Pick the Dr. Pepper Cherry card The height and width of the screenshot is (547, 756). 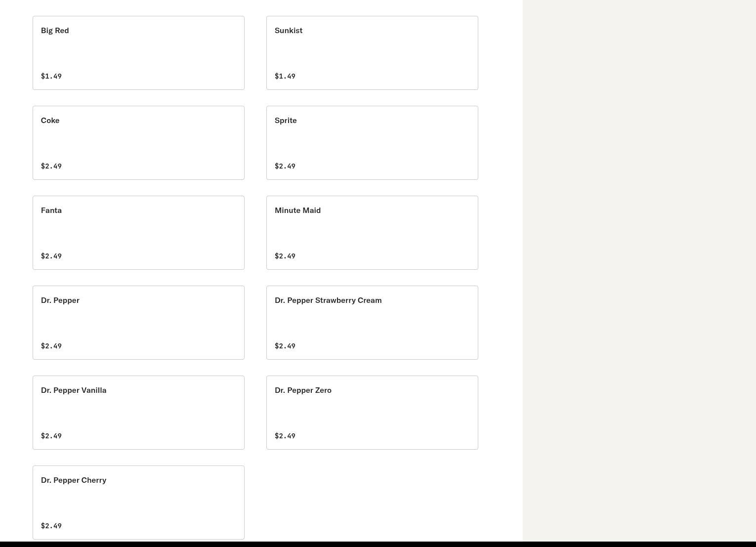click(x=138, y=503)
